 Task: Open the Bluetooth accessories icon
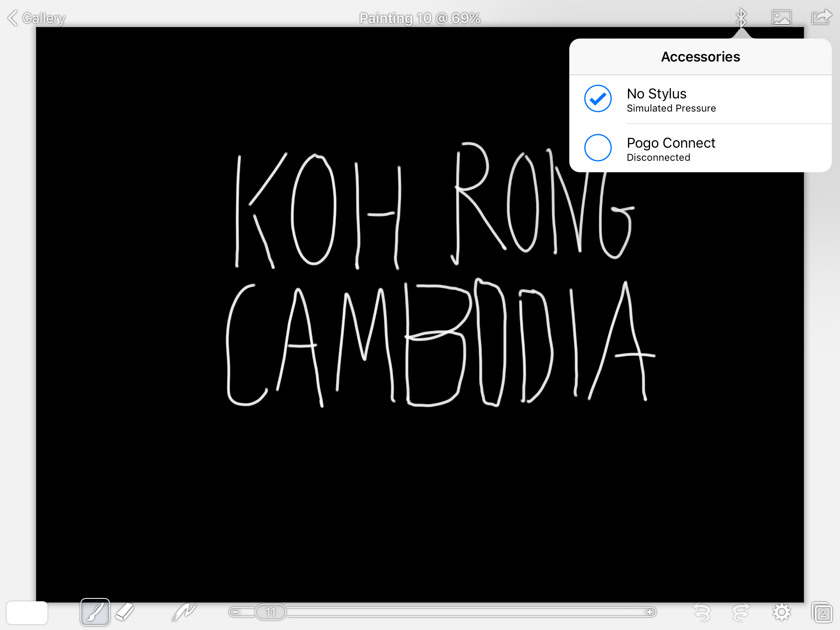741,18
